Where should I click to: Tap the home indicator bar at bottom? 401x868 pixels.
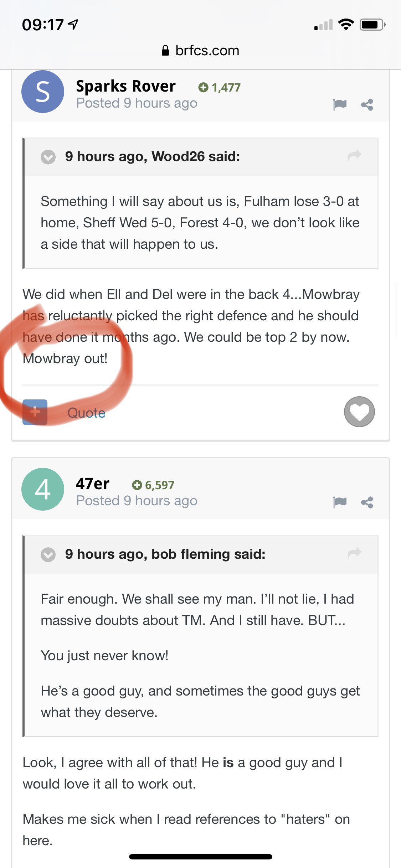coord(200,857)
